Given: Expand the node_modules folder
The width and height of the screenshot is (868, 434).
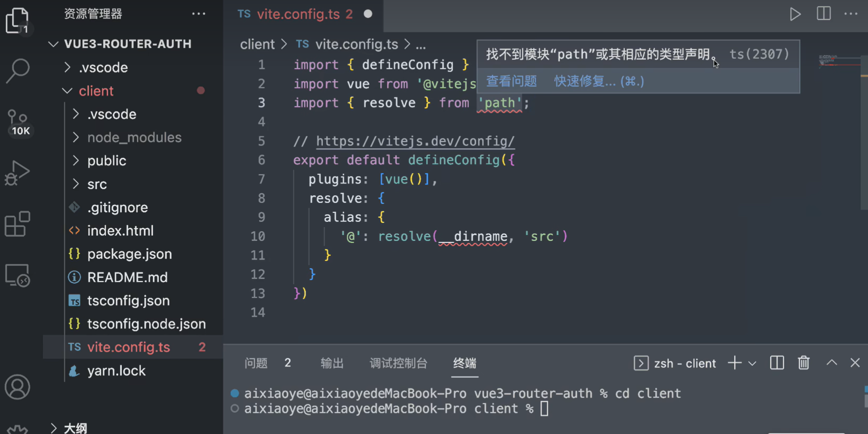Looking at the screenshot, I should tap(76, 137).
